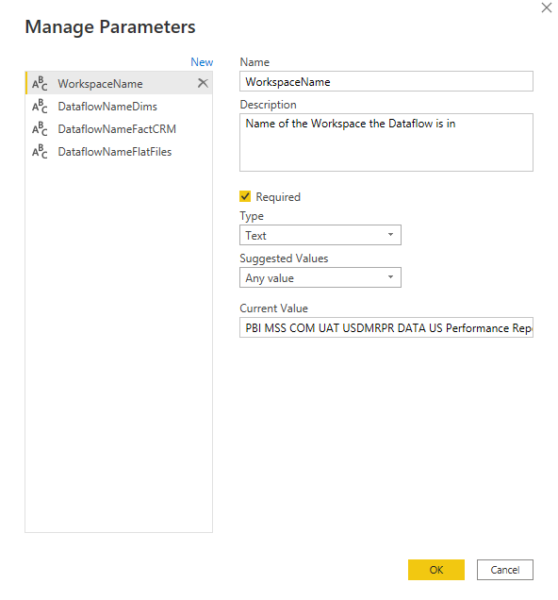Click into the Name text field
The height and width of the screenshot is (600, 558).
pyautogui.click(x=386, y=82)
